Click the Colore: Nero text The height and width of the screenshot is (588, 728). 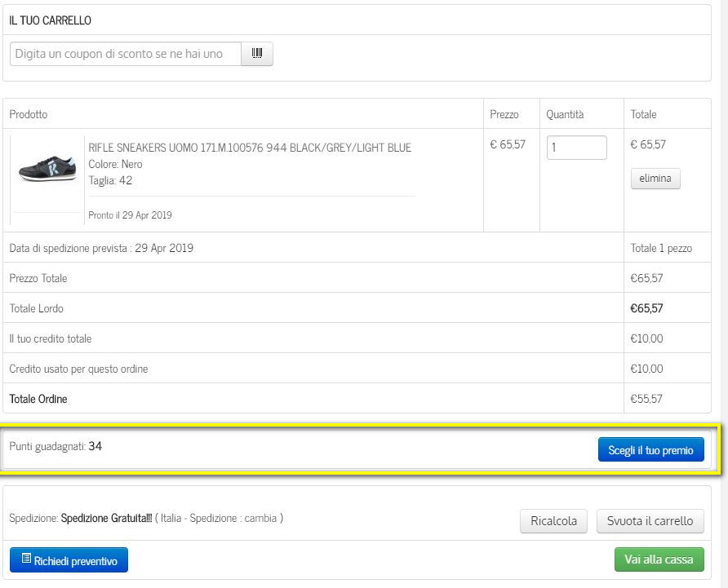click(115, 164)
